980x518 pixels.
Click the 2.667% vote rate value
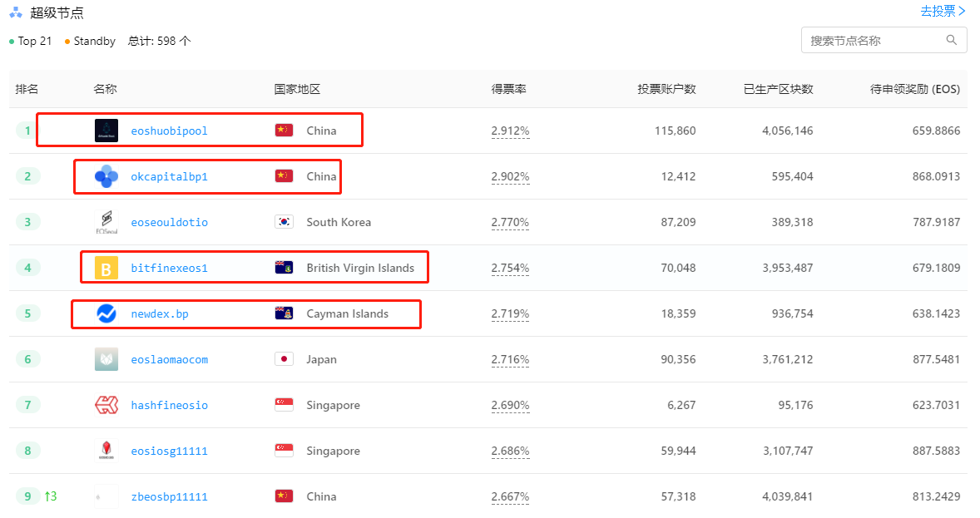point(510,496)
